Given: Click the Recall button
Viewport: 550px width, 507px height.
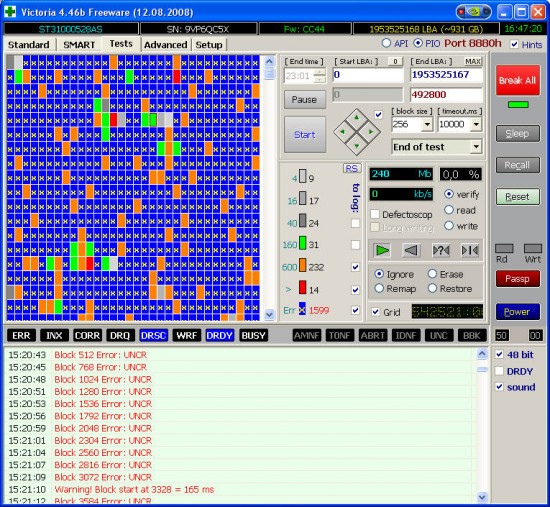Looking at the screenshot, I should pyautogui.click(x=517, y=165).
